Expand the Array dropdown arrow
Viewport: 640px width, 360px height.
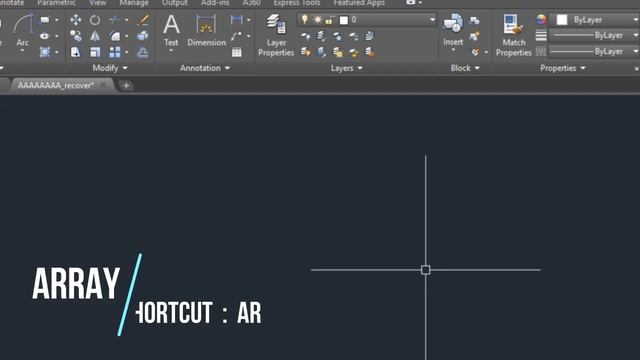pyautogui.click(x=127, y=52)
